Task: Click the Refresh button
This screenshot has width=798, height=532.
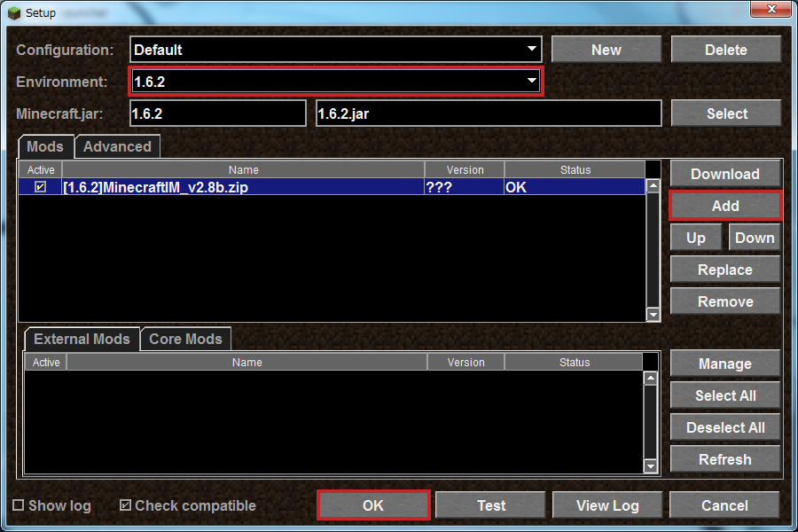Action: (x=725, y=459)
